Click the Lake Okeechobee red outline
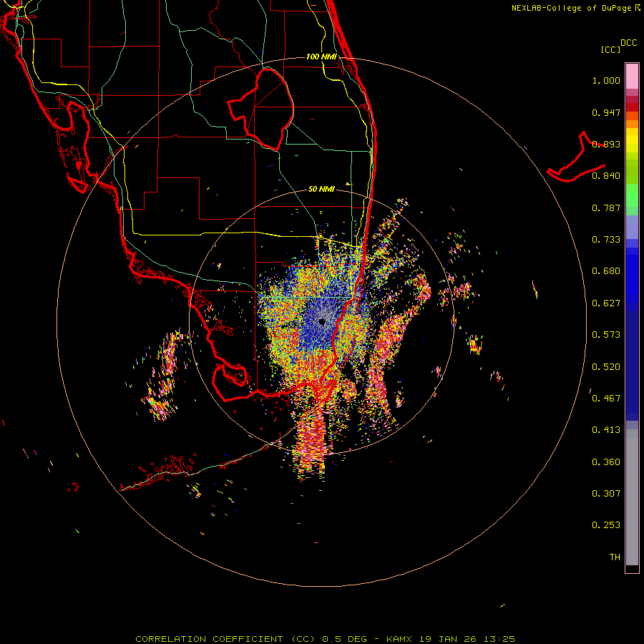The width and height of the screenshot is (644, 644). click(x=260, y=109)
